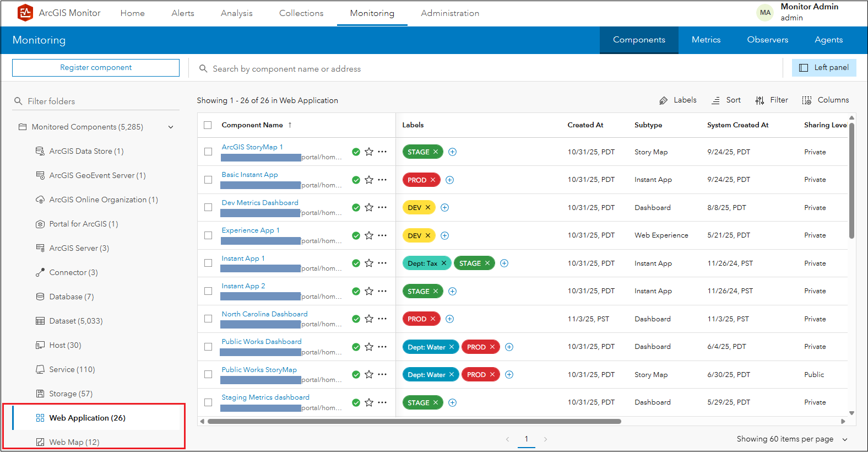Image resolution: width=868 pixels, height=452 pixels.
Task: Go to the next page arrow
Action: tap(545, 439)
